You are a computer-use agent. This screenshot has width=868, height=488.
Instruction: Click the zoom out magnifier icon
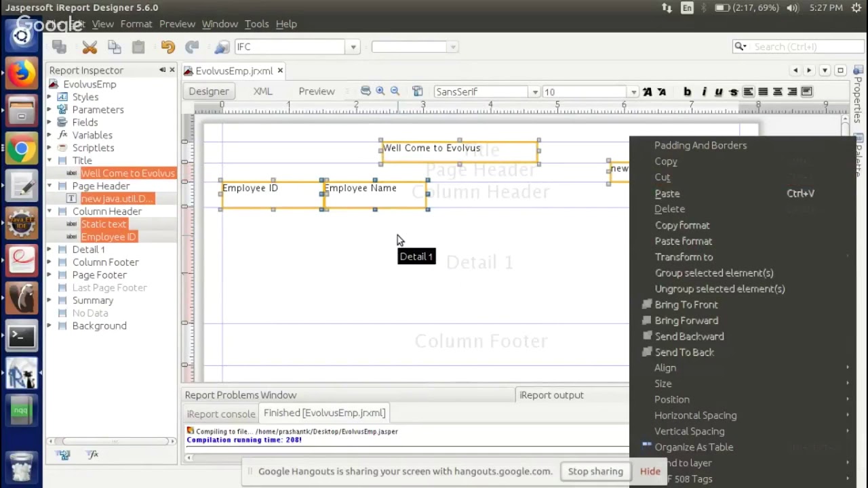click(x=395, y=91)
